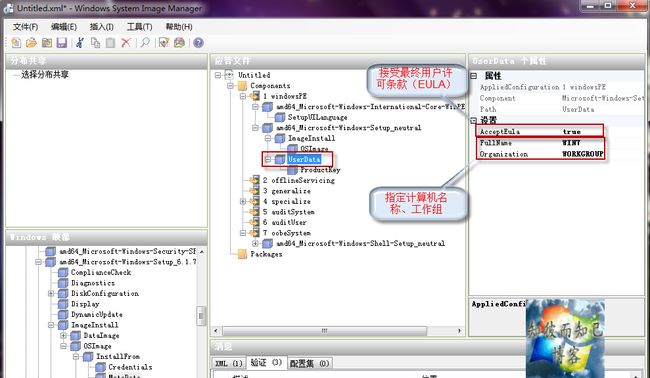Open the 编辑(E) menu
This screenshot has width=650, height=378.
click(x=64, y=27)
